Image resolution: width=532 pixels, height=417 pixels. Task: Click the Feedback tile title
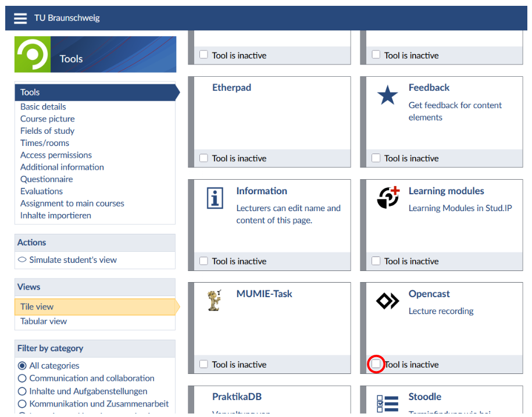429,88
